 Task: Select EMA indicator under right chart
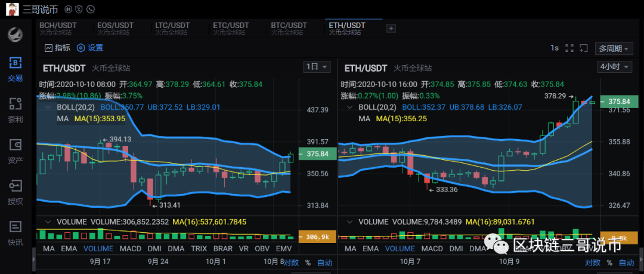click(x=370, y=248)
